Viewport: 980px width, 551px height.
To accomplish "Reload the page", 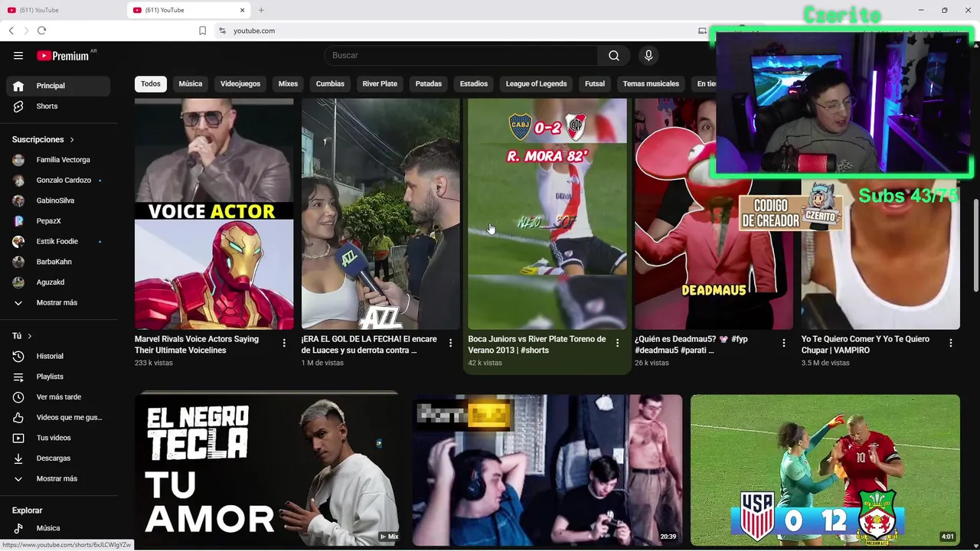I will [x=41, y=31].
